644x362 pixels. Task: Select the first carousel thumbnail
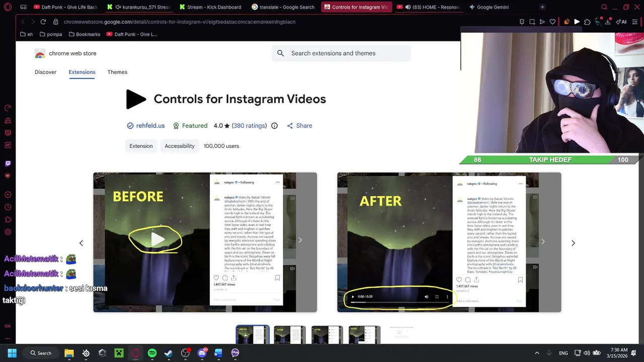pos(253,335)
